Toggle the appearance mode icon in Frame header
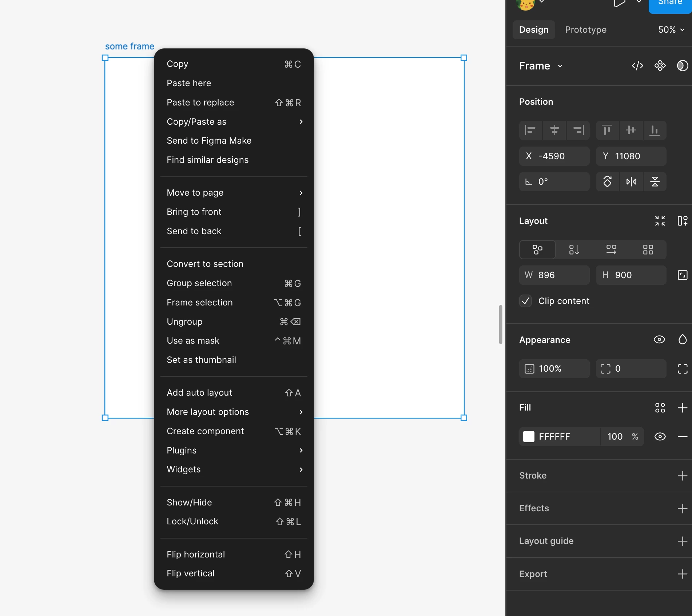 [x=683, y=66]
